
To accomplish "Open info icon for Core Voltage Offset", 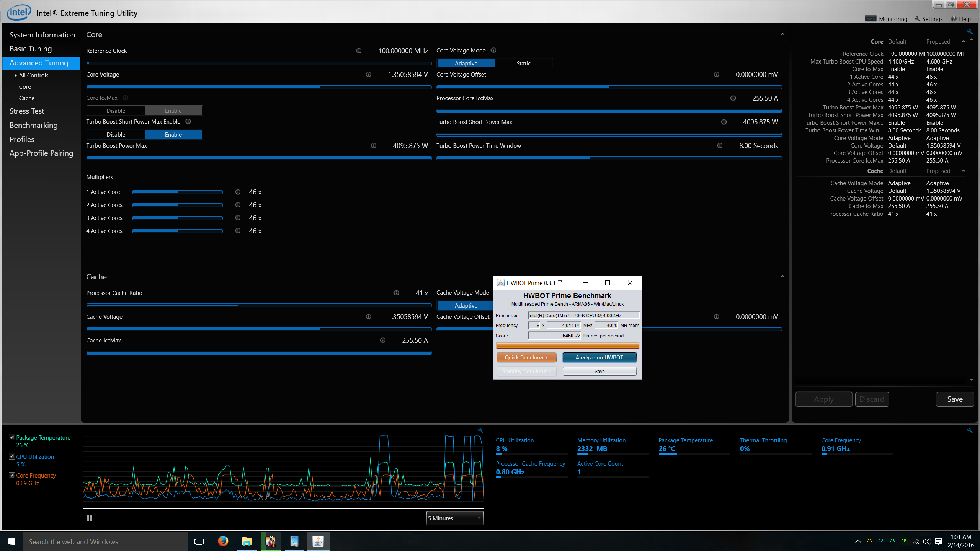I will point(716,75).
